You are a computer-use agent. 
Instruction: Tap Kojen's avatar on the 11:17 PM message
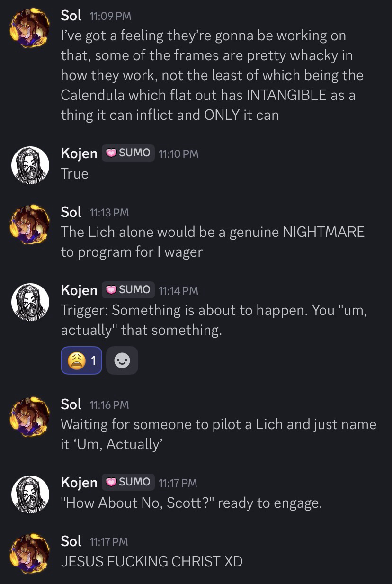point(30,494)
